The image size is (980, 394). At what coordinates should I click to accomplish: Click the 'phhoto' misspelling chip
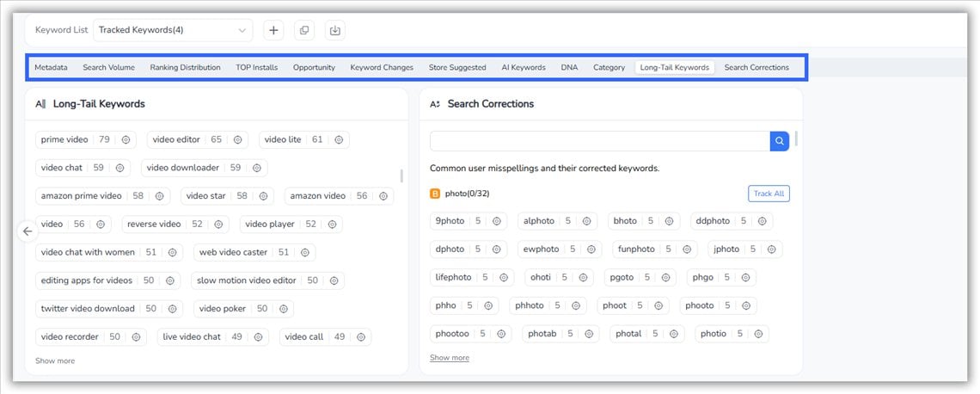[x=548, y=305]
